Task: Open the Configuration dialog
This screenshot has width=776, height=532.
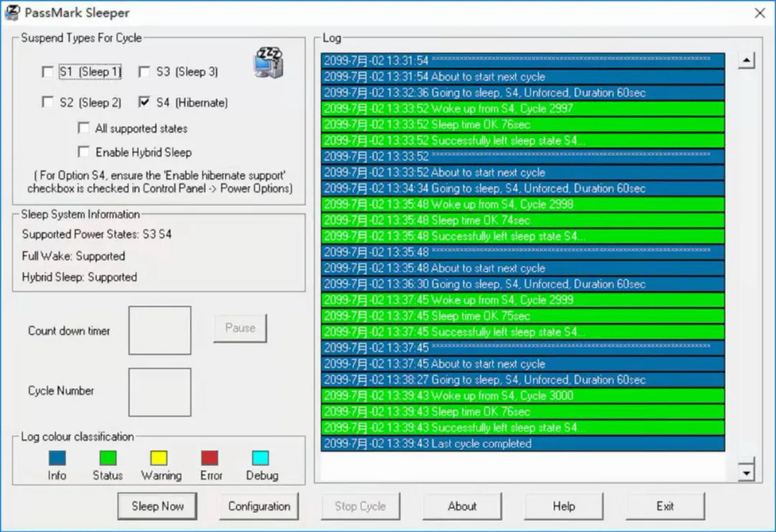Action: [259, 506]
